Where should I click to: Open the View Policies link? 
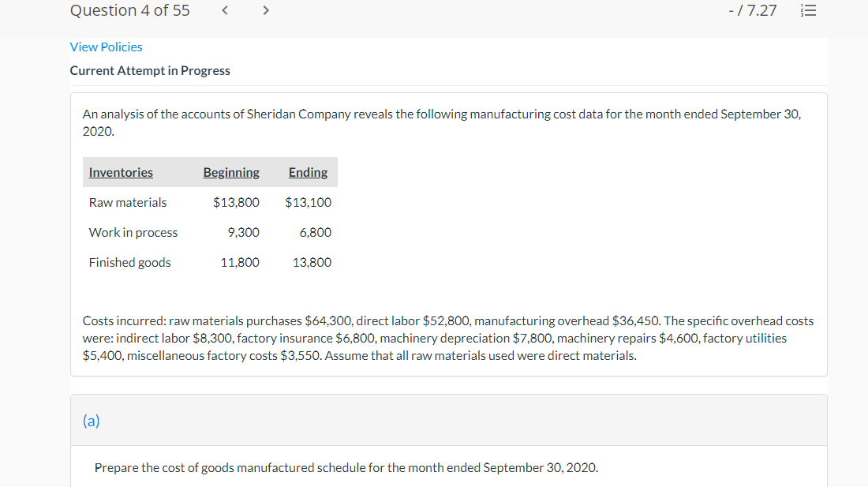tap(107, 47)
